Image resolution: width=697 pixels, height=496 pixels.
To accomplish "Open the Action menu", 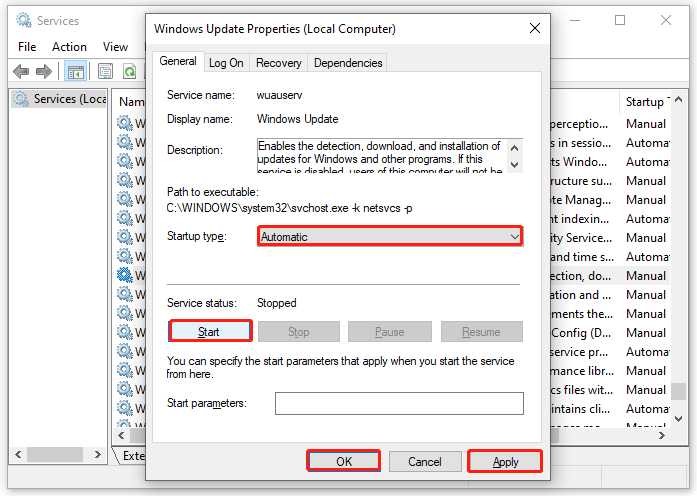I will tap(69, 46).
